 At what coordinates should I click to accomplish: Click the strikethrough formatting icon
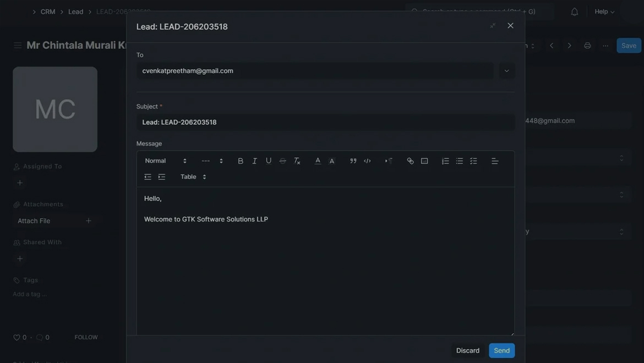[x=283, y=161]
